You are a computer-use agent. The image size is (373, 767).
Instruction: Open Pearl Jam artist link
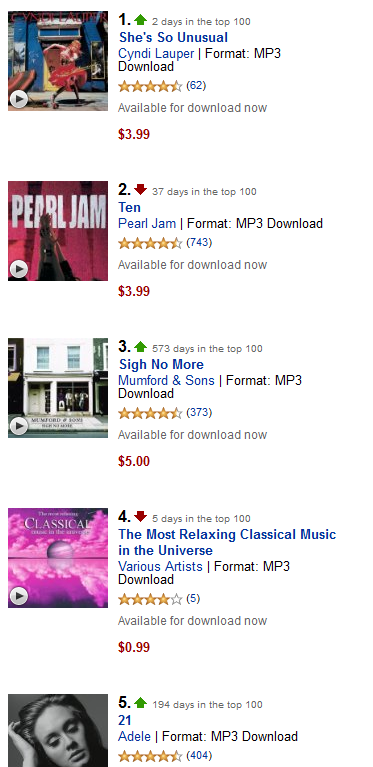(147, 224)
